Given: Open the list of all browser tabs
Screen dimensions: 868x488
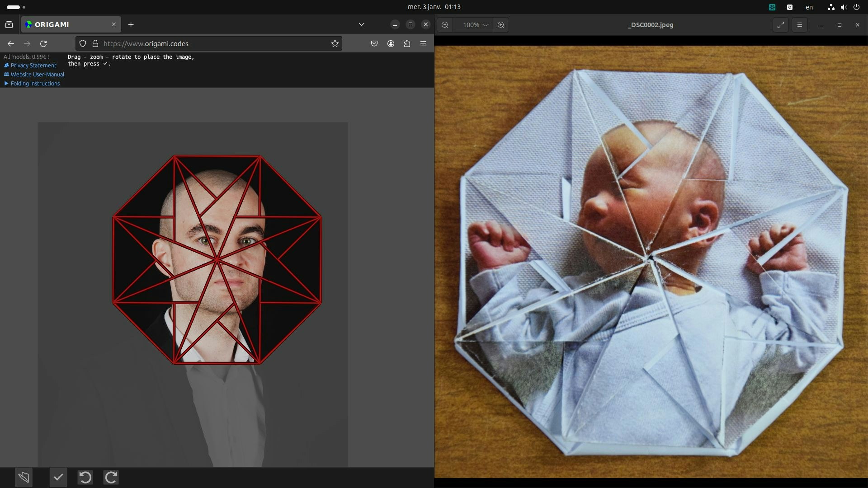Looking at the screenshot, I should click(361, 24).
